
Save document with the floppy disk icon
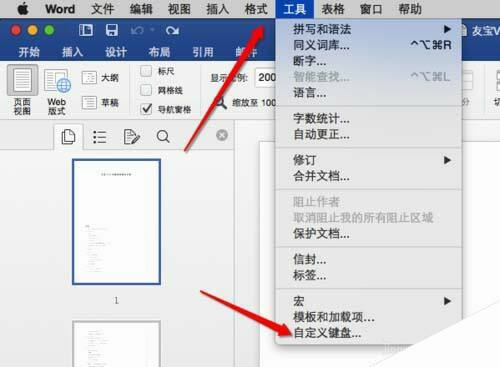click(x=112, y=30)
